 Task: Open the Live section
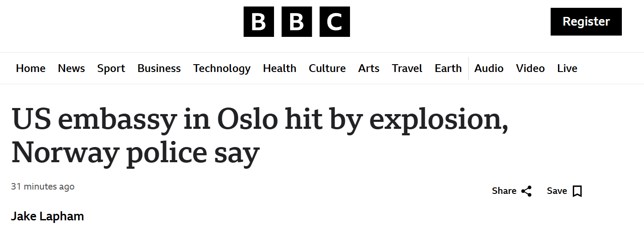[x=567, y=69]
